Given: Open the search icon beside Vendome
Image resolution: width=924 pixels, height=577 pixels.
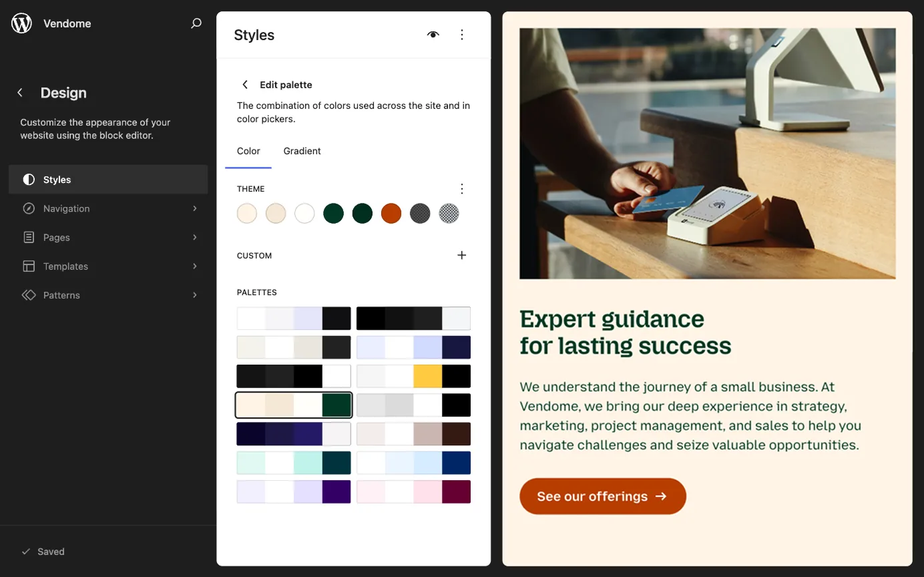Looking at the screenshot, I should pos(196,23).
